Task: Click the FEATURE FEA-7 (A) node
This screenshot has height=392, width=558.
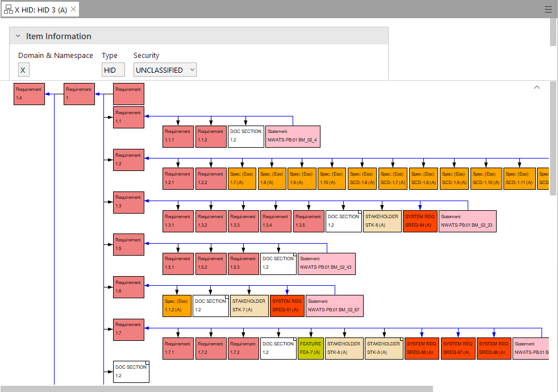Action: (x=311, y=349)
